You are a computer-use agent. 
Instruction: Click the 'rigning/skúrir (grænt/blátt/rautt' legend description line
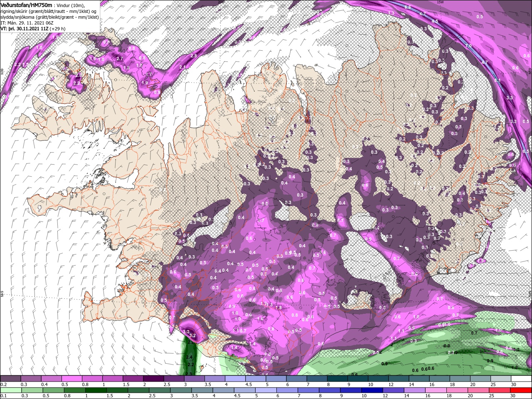click(49, 11)
